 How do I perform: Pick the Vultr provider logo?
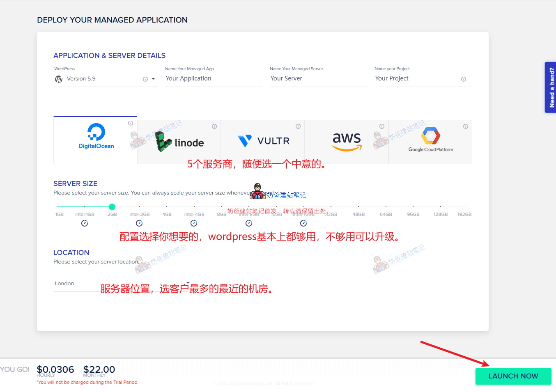pyautogui.click(x=264, y=141)
